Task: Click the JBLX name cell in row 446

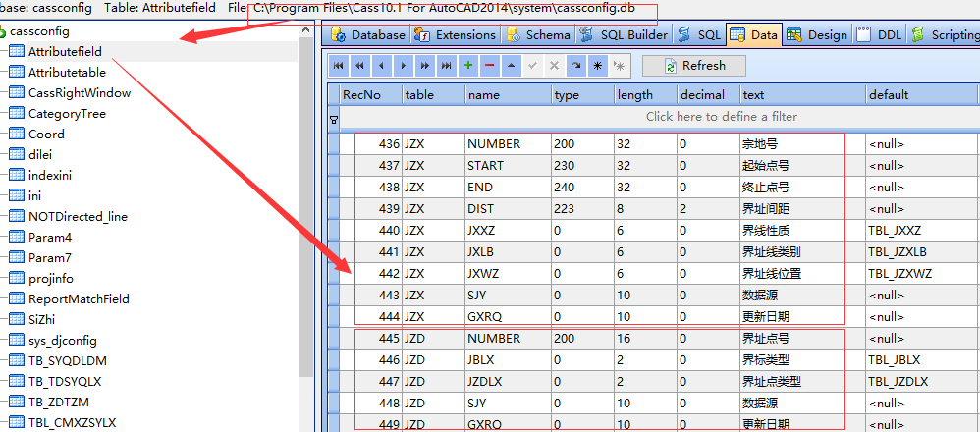Action: [509, 360]
